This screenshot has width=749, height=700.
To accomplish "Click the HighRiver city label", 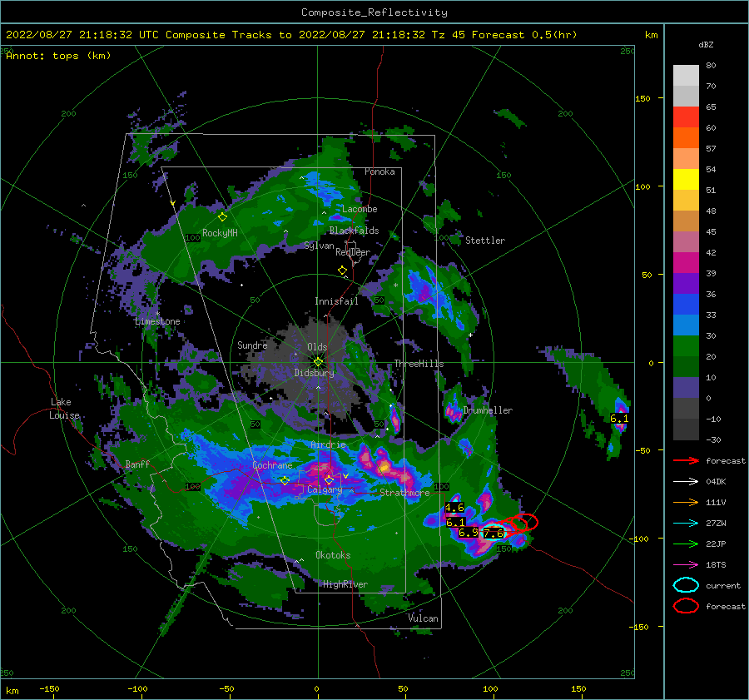I will pos(345,584).
